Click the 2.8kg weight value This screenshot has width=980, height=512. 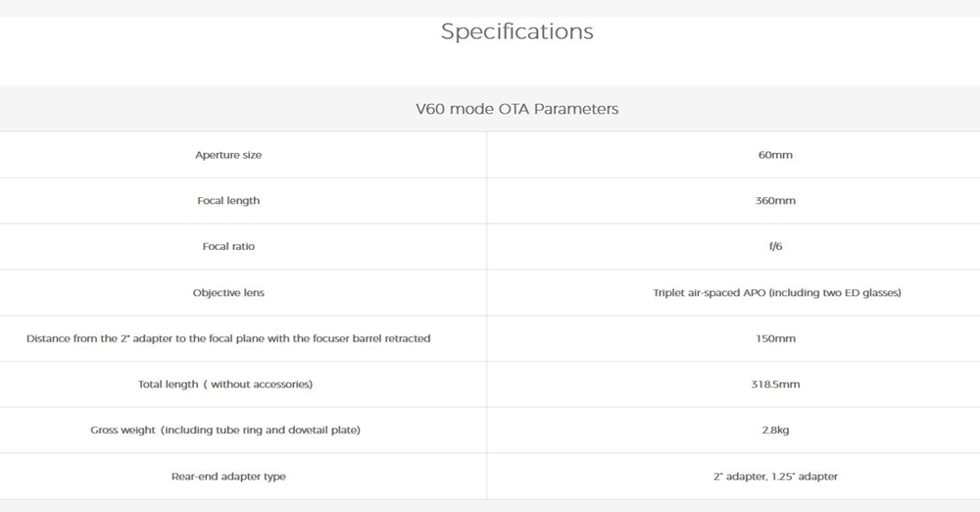coord(775,431)
